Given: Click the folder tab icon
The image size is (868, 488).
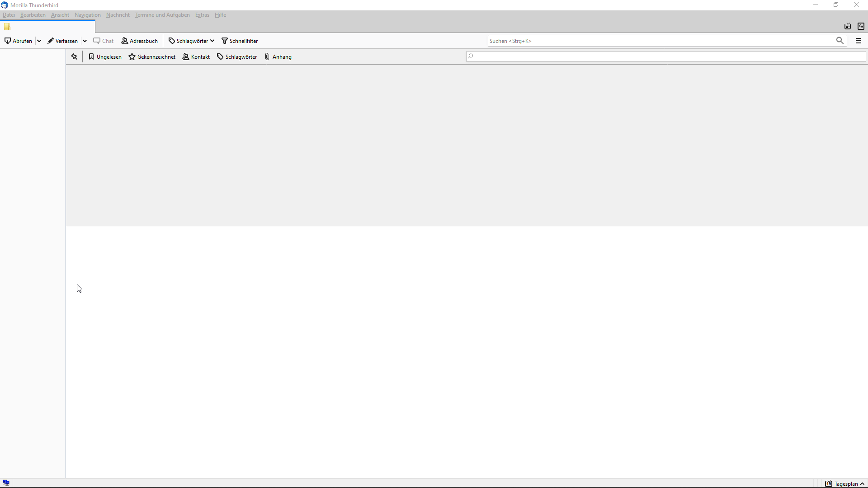Looking at the screenshot, I should [7, 27].
